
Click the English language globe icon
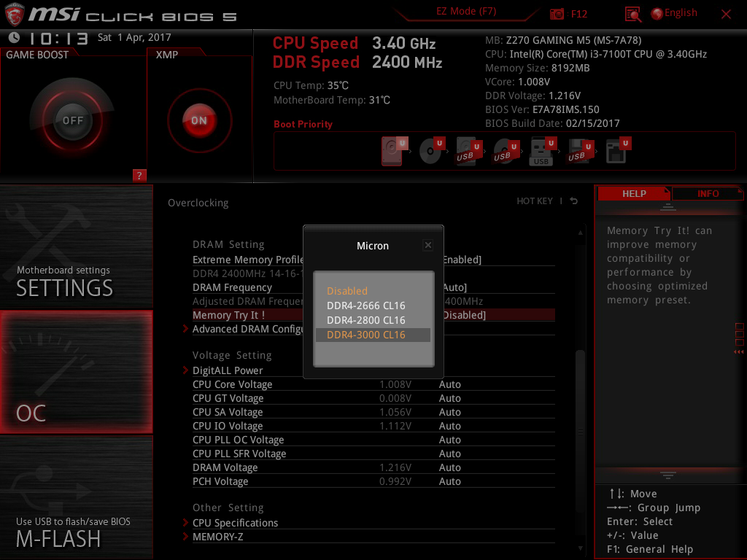pos(657,14)
